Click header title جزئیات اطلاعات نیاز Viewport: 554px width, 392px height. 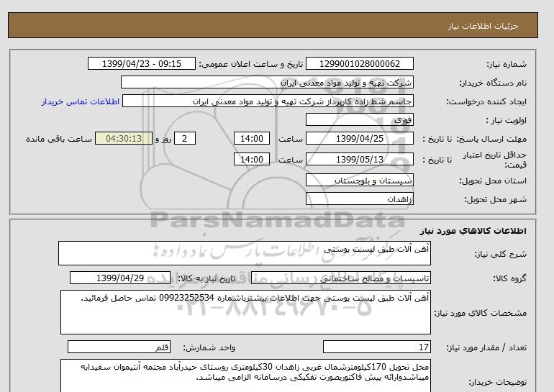[x=483, y=26]
